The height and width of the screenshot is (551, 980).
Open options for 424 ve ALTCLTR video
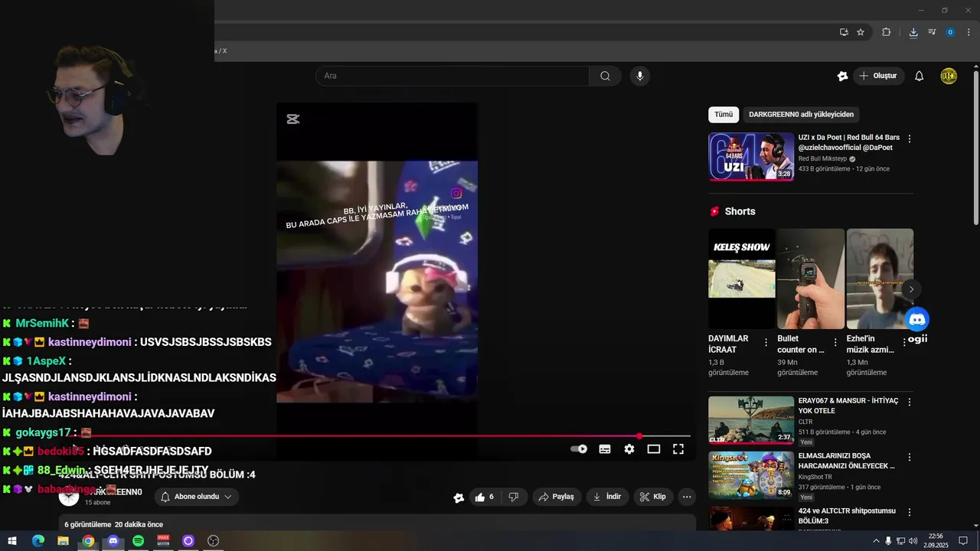click(x=910, y=512)
